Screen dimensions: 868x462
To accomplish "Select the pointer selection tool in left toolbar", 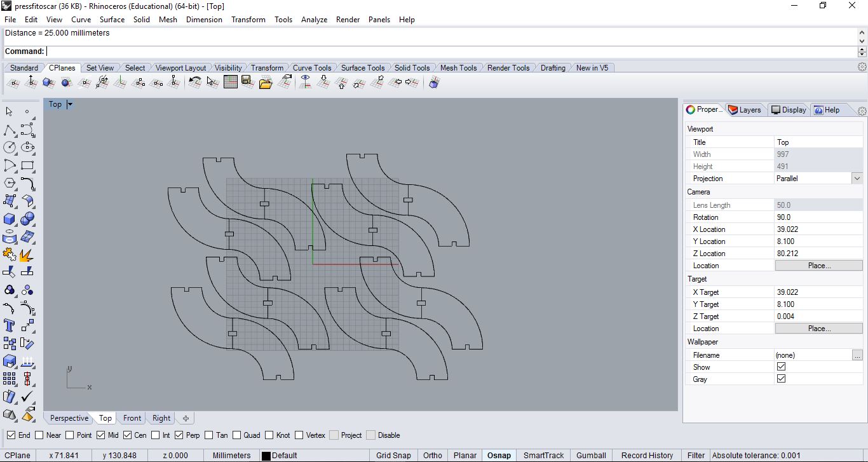I will (x=10, y=111).
